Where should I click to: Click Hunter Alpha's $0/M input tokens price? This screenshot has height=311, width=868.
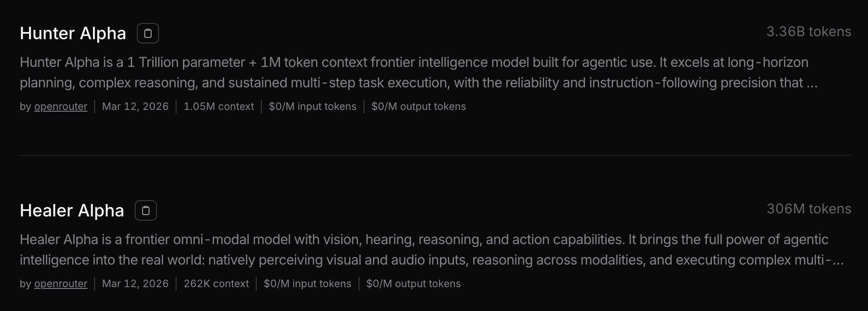pos(312,107)
